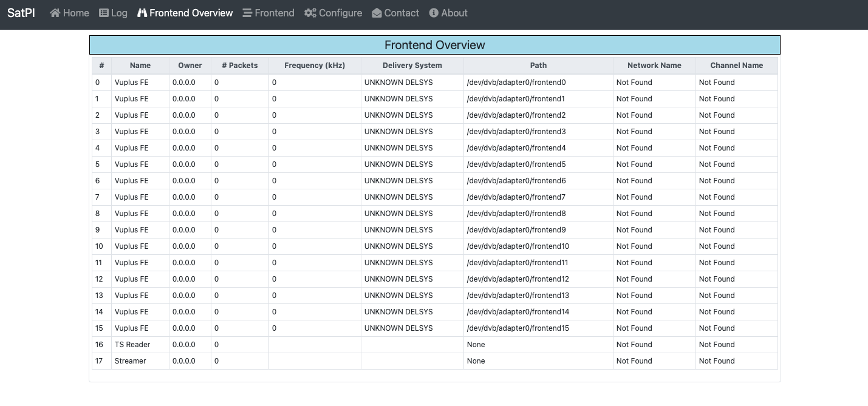Screen dimensions: 868x406
Task: Open the SatPI brand link
Action: tap(21, 13)
